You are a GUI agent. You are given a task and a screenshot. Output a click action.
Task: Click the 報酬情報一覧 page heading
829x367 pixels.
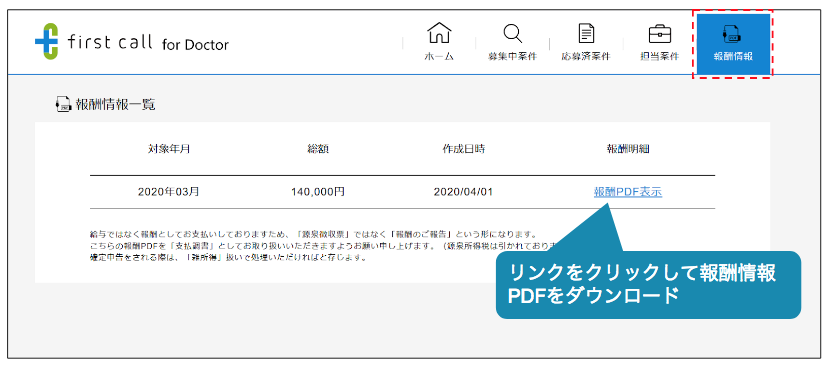click(116, 104)
